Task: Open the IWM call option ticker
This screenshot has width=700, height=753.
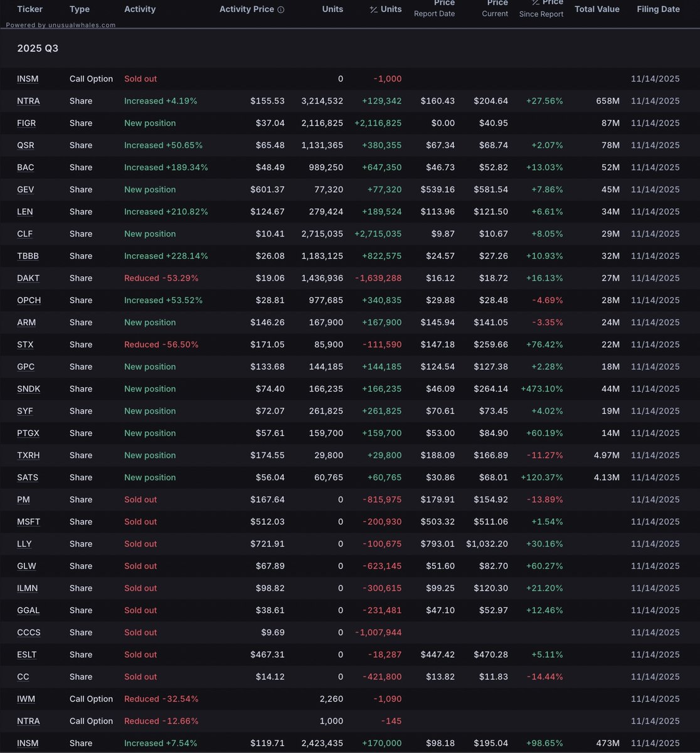Action: (26, 699)
